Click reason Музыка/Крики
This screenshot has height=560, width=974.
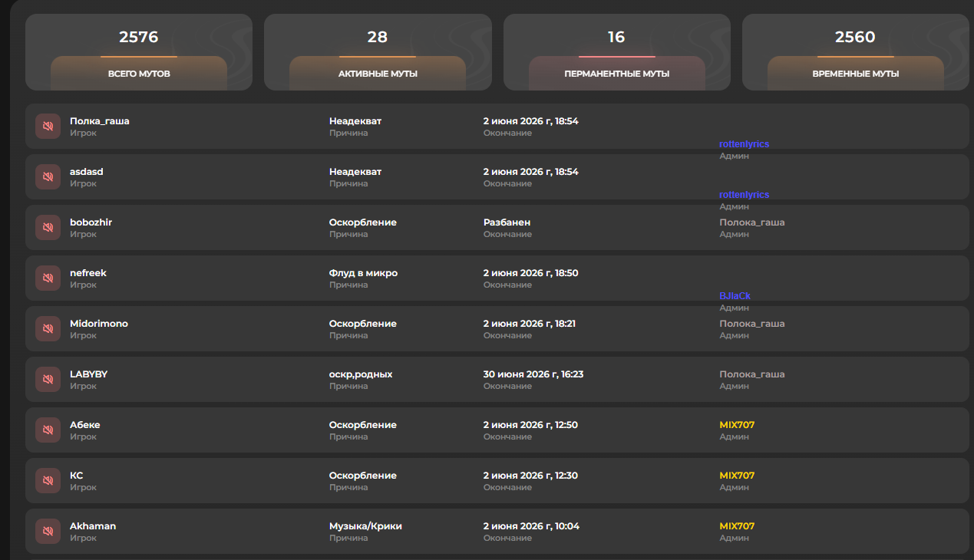(365, 526)
